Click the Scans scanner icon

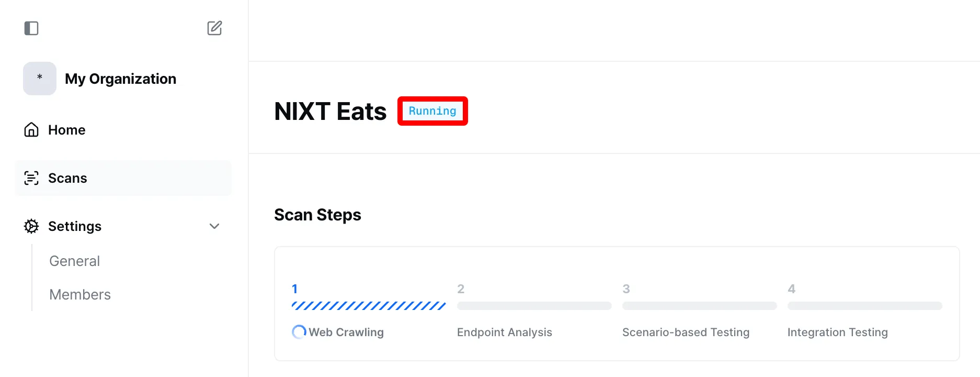click(x=31, y=178)
